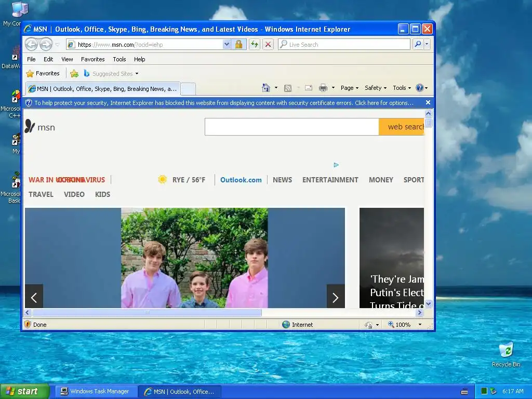Click the magnifier Search button
Screen dimensions: 532x399
coord(418,45)
